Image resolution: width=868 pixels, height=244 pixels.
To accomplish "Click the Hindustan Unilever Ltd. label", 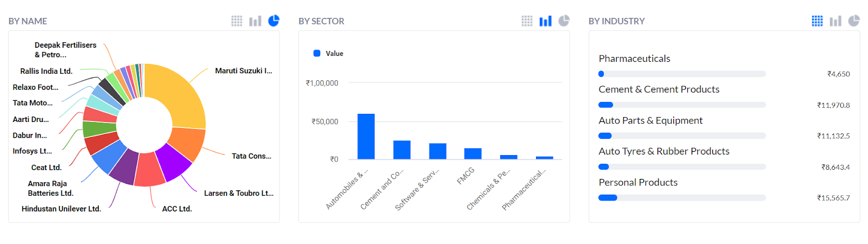I will click(x=61, y=209).
